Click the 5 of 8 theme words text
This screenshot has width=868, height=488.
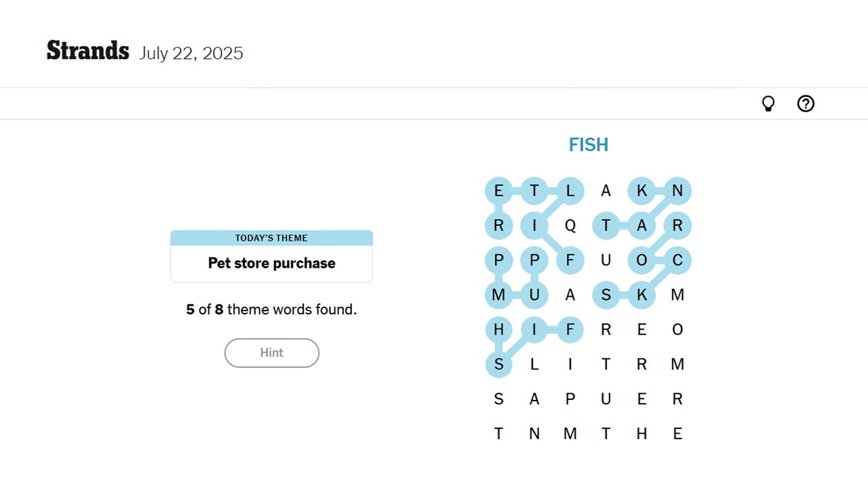pyautogui.click(x=271, y=309)
